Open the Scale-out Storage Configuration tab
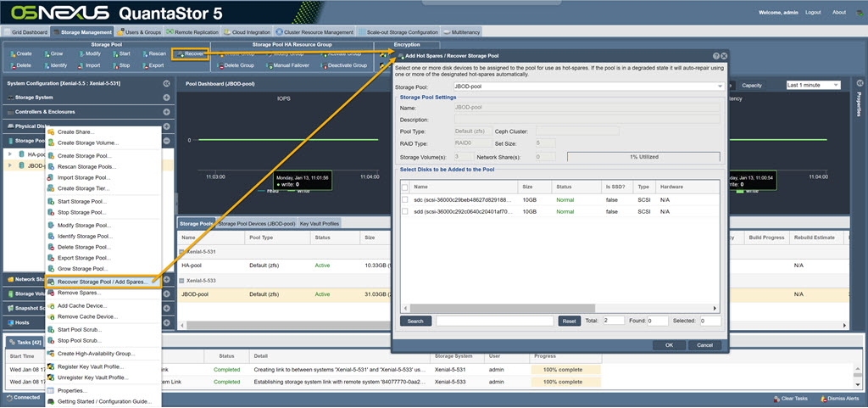The image size is (868, 408). point(398,32)
